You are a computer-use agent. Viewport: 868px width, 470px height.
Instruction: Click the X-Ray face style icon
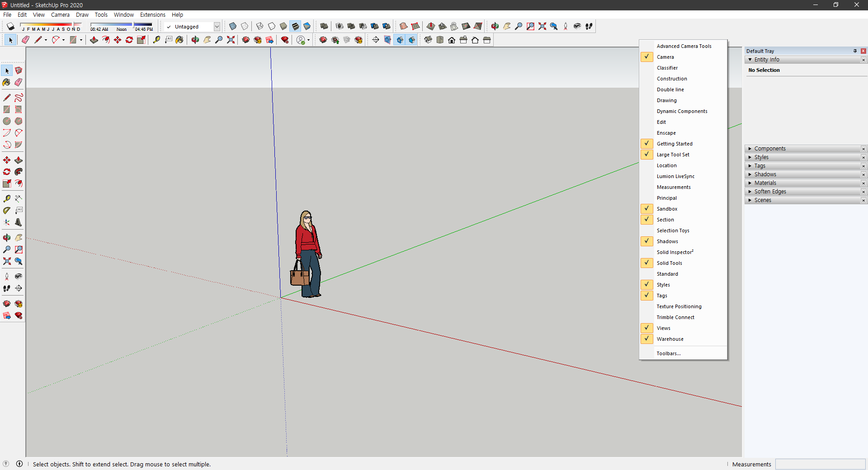coord(233,26)
